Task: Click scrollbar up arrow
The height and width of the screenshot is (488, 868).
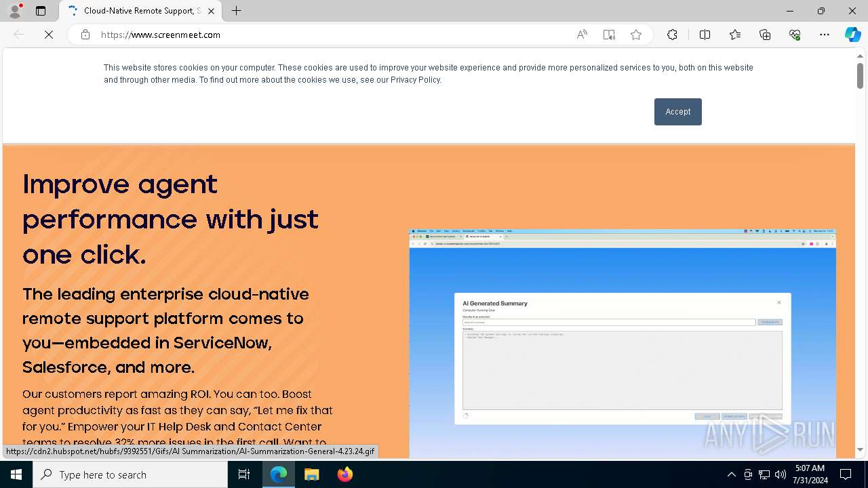Action: point(860,56)
